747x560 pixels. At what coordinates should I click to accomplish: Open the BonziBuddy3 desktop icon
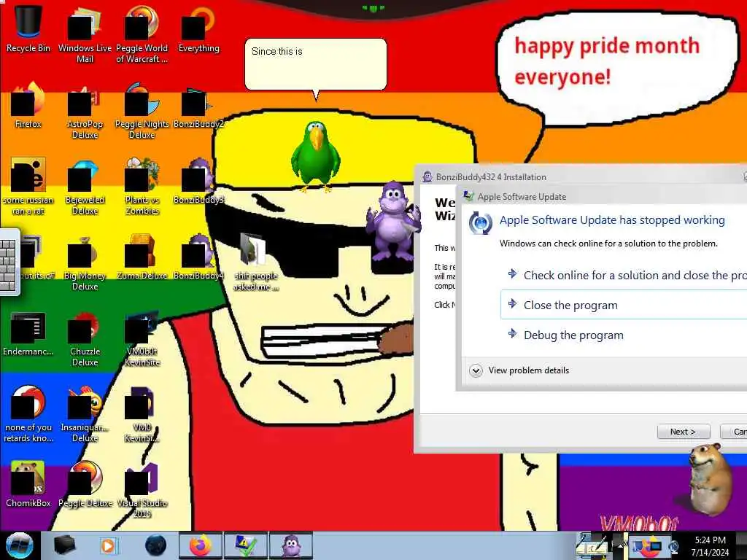[x=198, y=181]
